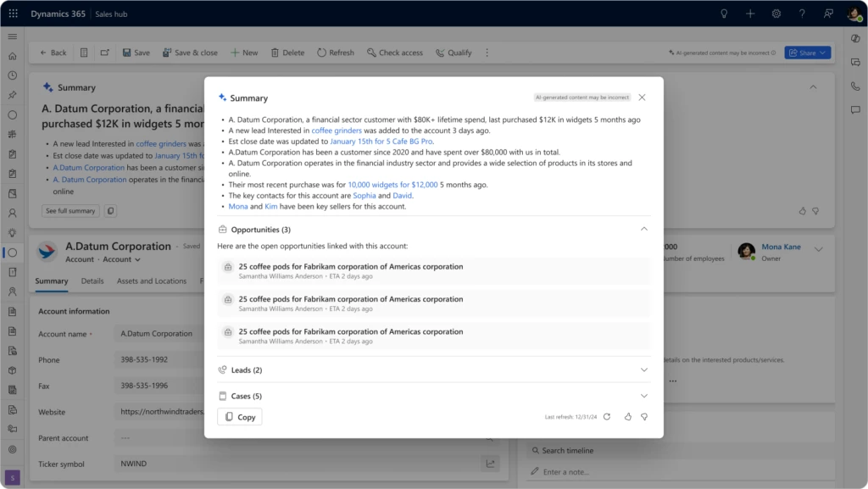868x489 pixels.
Task: Expand the Leads (2) section
Action: (643, 370)
